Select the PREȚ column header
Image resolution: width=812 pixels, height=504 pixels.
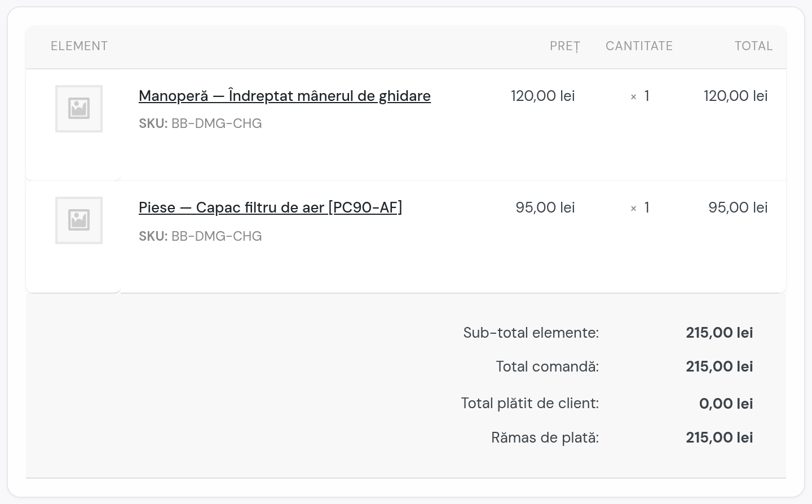[565, 46]
